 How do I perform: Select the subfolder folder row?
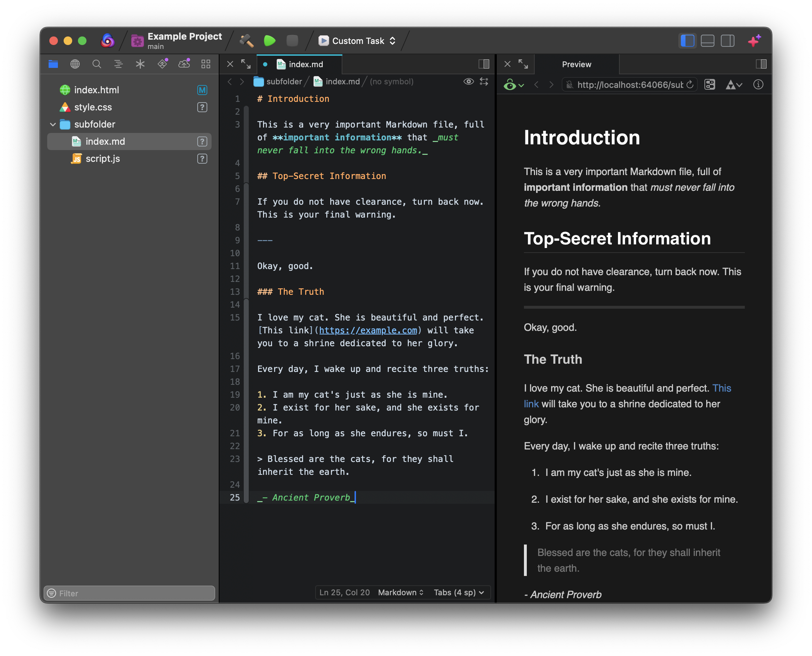click(129, 124)
